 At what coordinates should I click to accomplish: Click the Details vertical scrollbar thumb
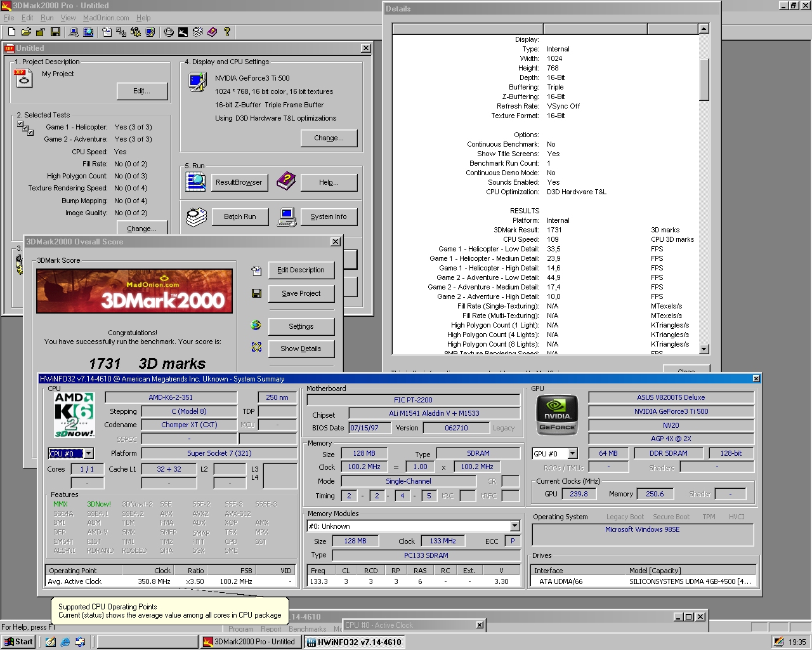point(704,80)
